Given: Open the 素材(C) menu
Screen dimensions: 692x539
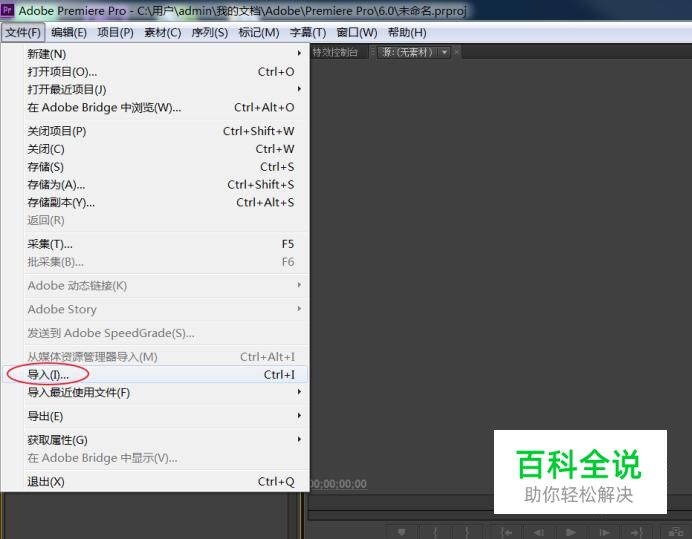Looking at the screenshot, I should [x=162, y=33].
